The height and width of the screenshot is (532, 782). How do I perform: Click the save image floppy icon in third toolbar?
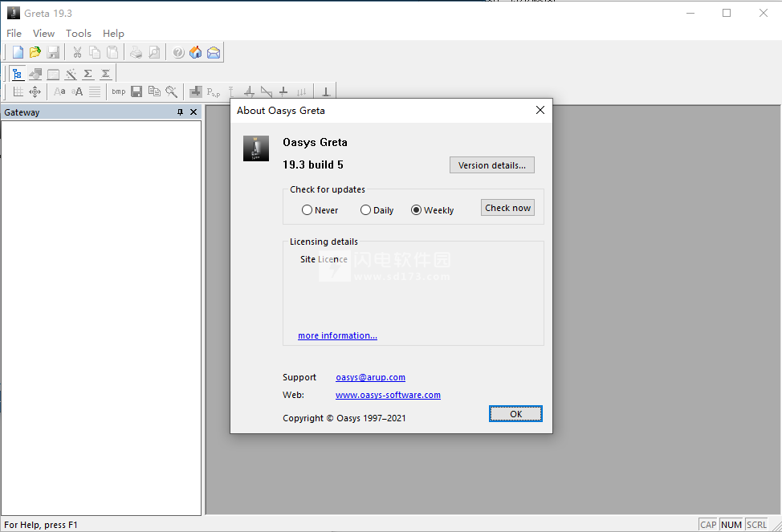(x=136, y=91)
